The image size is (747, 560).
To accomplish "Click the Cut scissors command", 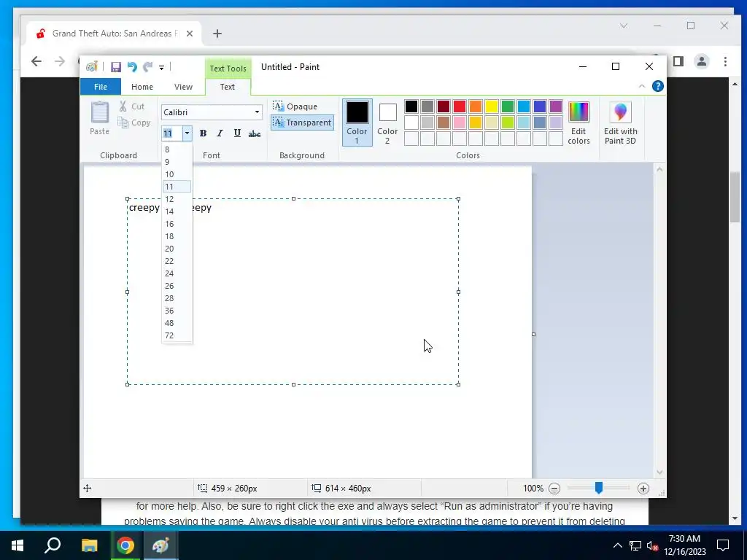I will [x=132, y=106].
